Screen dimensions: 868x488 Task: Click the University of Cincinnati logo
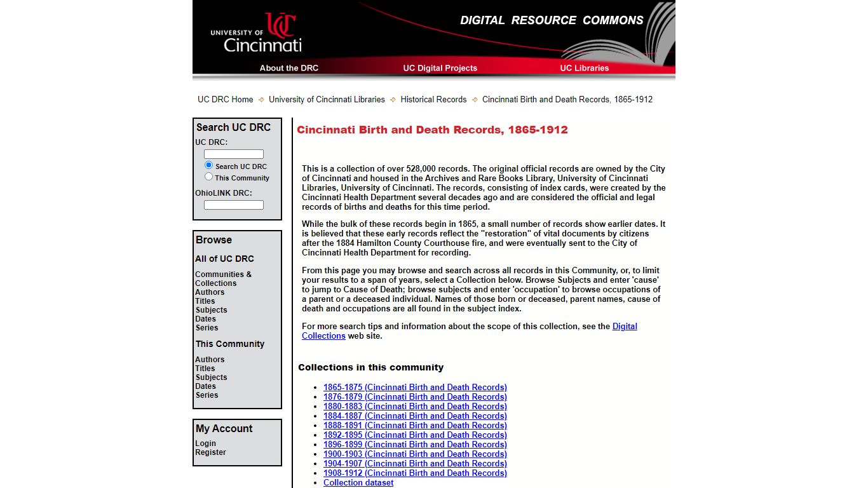256,32
